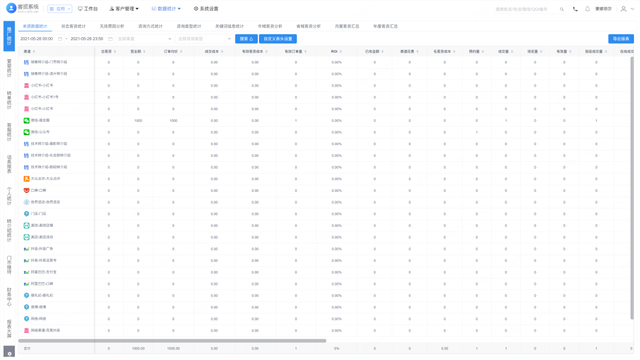Screen dimensions: 640x360
Task: Click the blue 搜索 button
Action: [246, 39]
